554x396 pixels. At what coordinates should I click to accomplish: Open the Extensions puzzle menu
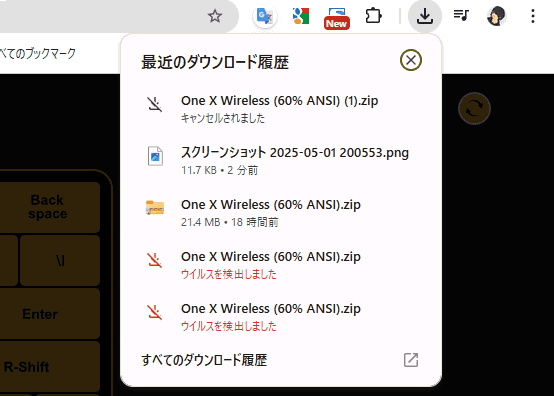(x=373, y=16)
